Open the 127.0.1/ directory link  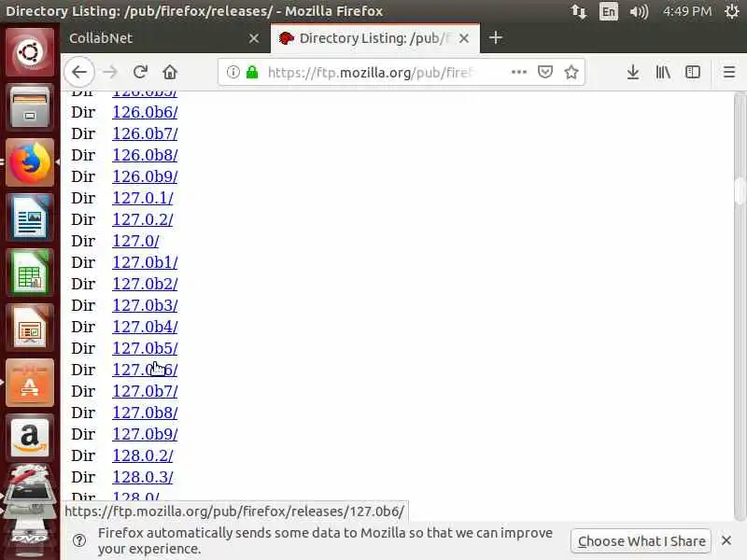click(x=143, y=198)
